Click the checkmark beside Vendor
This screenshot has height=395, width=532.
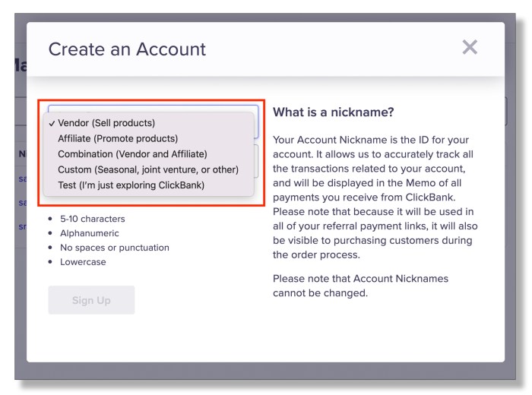52,124
